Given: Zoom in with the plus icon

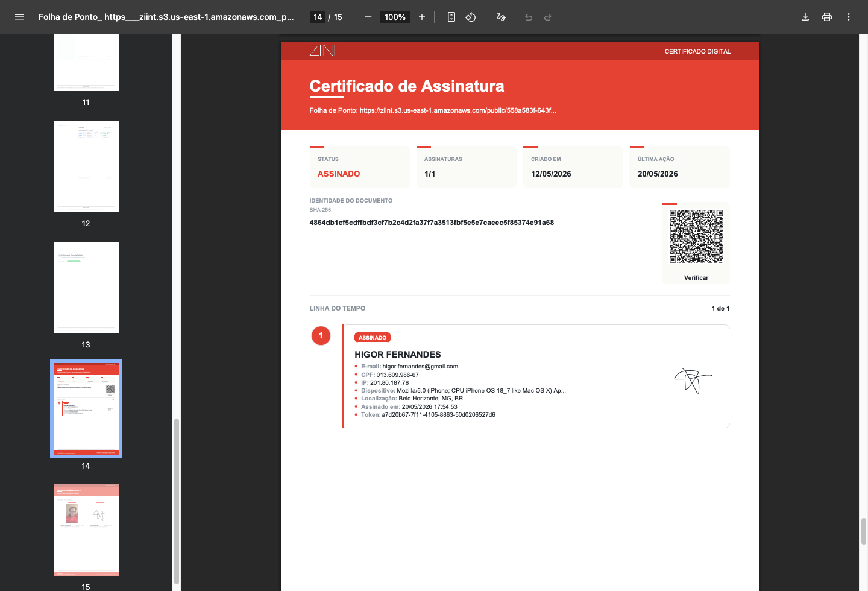Looking at the screenshot, I should [422, 17].
